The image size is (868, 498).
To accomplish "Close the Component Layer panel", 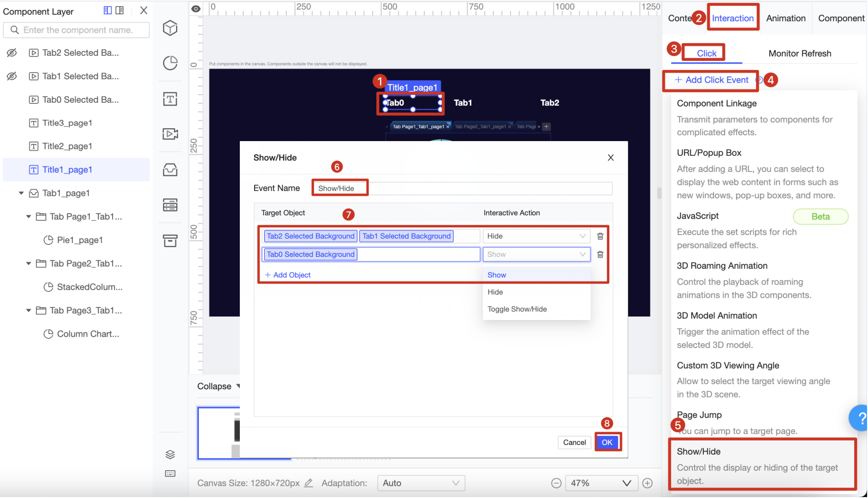I will [144, 10].
